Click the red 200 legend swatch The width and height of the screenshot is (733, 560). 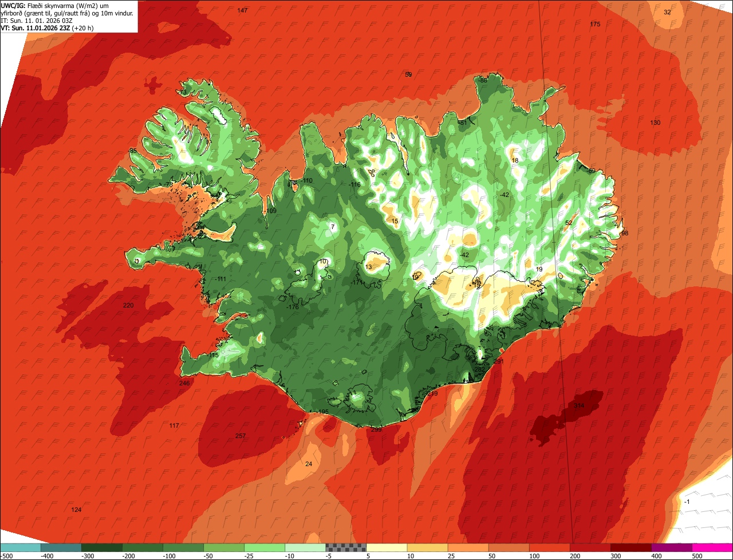pos(590,547)
